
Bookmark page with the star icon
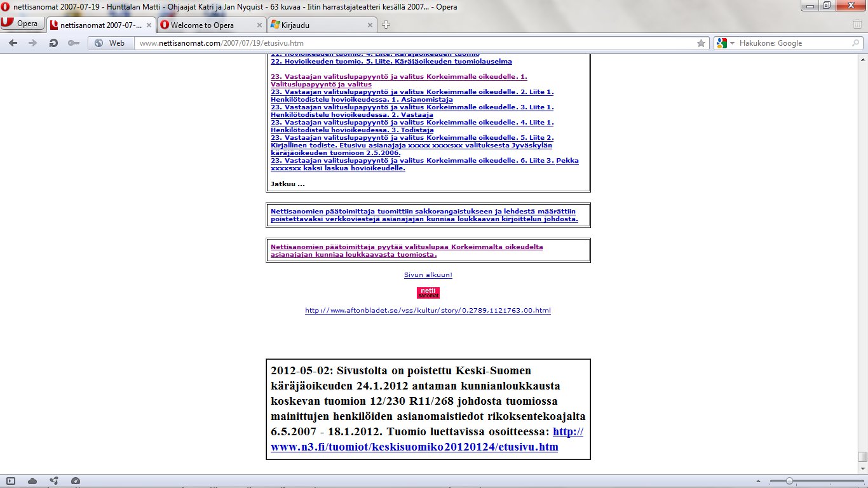[701, 43]
